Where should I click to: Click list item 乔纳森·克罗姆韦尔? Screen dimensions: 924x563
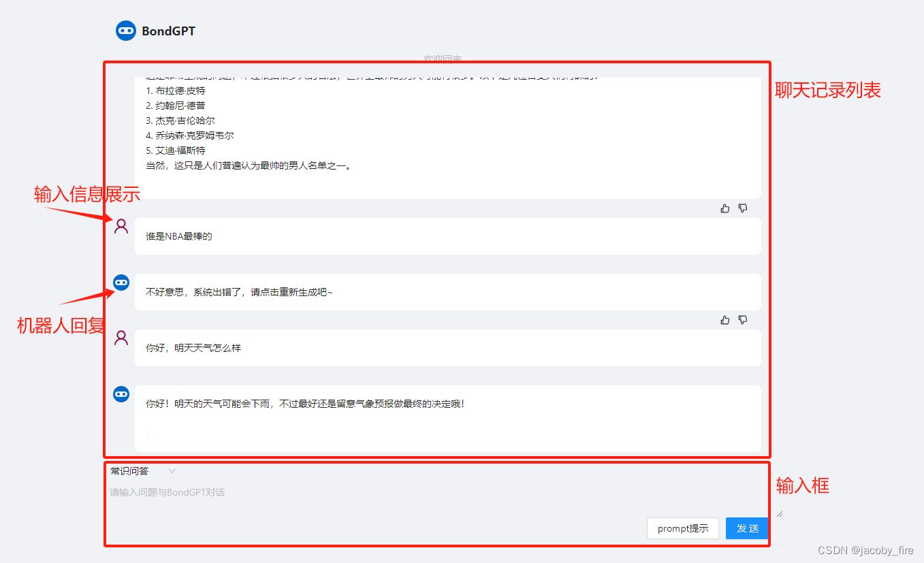pyautogui.click(x=190, y=135)
